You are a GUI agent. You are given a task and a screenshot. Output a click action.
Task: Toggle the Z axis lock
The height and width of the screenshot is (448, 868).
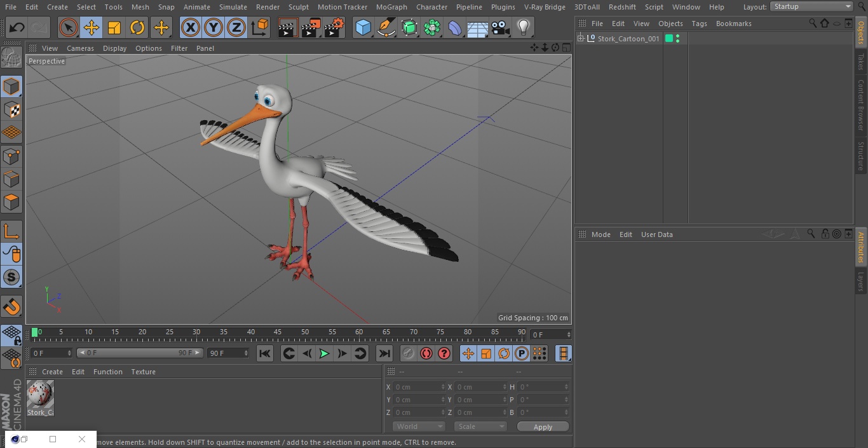[x=236, y=28]
